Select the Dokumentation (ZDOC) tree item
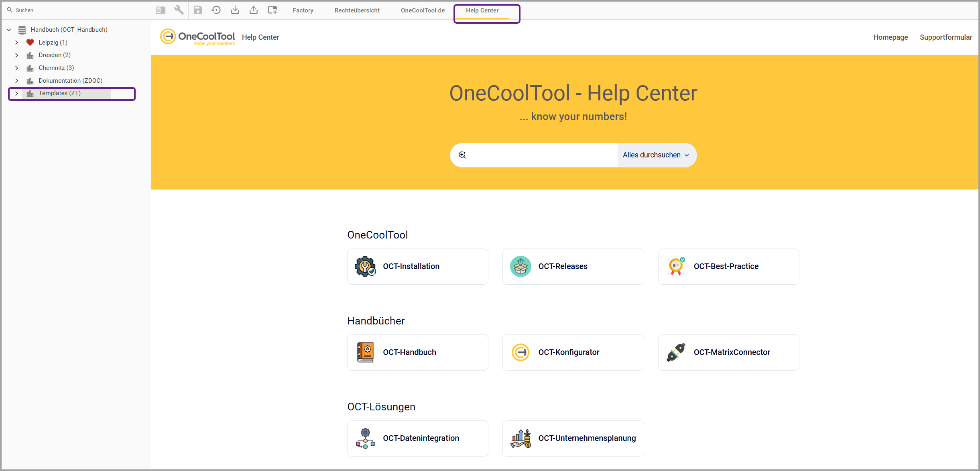The height and width of the screenshot is (471, 980). click(71, 81)
